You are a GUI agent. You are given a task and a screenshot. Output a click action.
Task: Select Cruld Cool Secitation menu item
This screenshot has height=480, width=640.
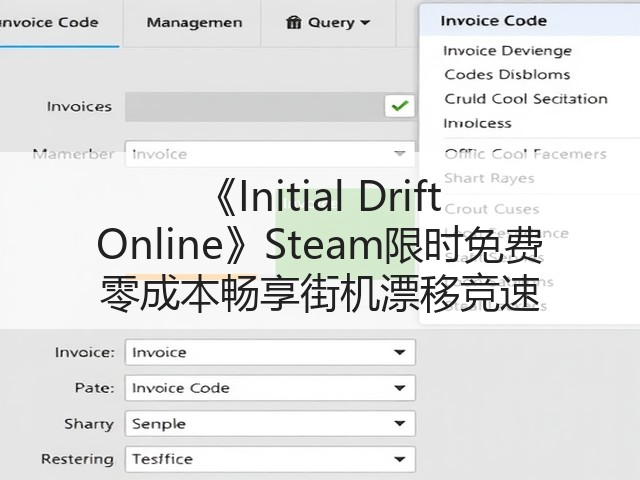[x=526, y=99]
